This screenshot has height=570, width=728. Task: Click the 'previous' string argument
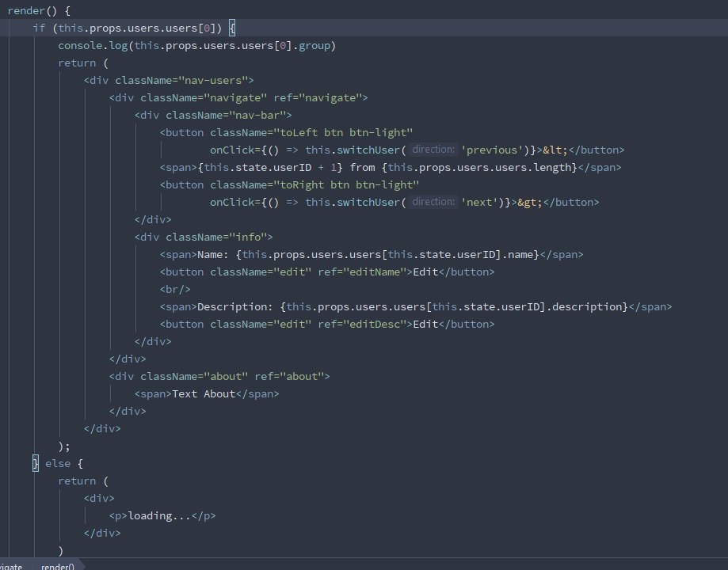click(x=492, y=150)
